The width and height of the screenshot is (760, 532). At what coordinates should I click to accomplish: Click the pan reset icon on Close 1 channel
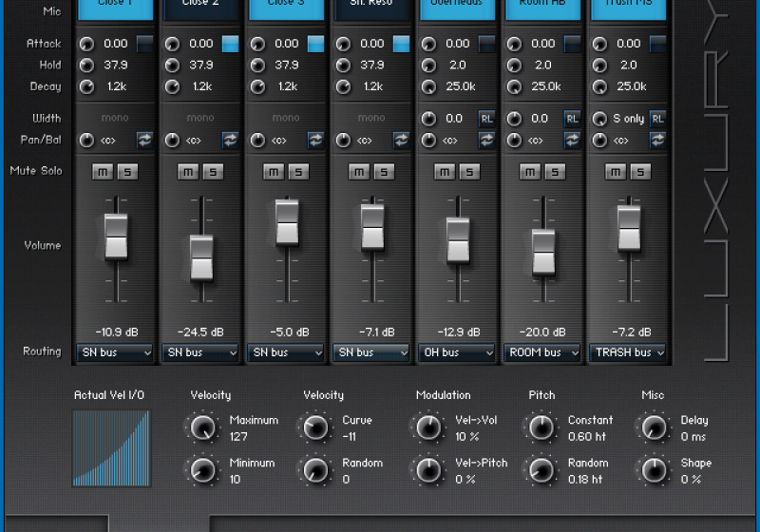point(145,141)
